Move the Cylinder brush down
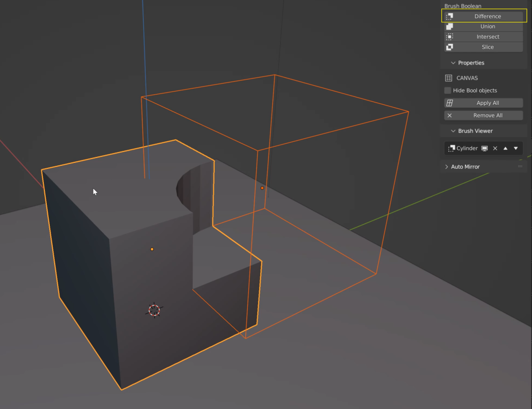This screenshot has height=409, width=532. pos(516,148)
